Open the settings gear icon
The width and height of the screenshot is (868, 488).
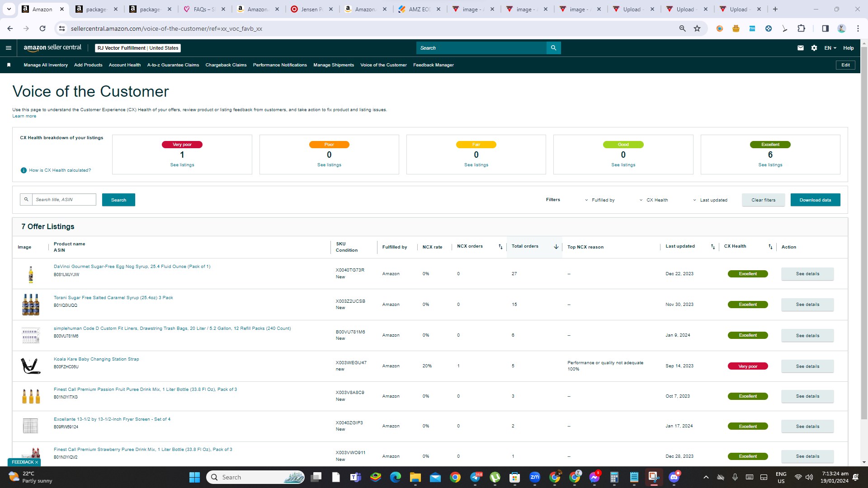(814, 48)
